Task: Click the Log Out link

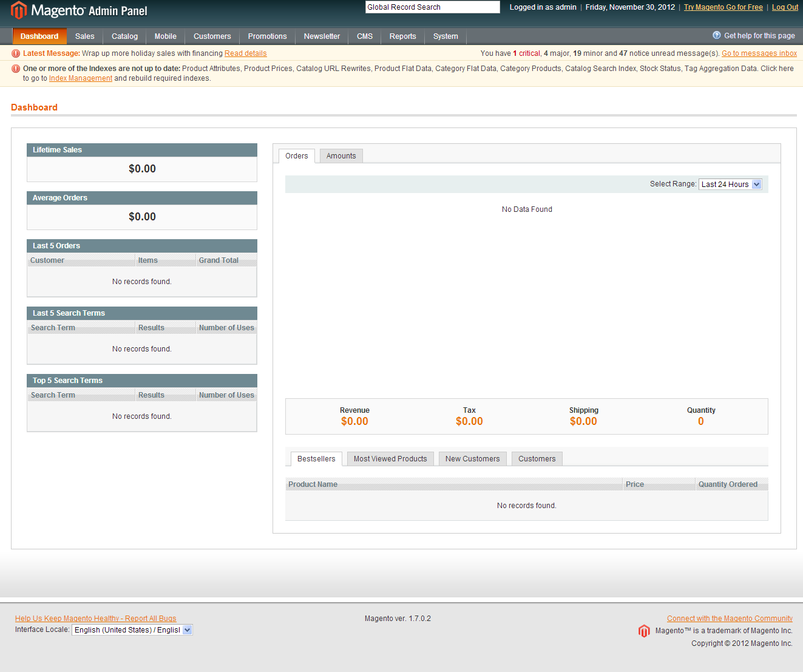Action: click(785, 7)
